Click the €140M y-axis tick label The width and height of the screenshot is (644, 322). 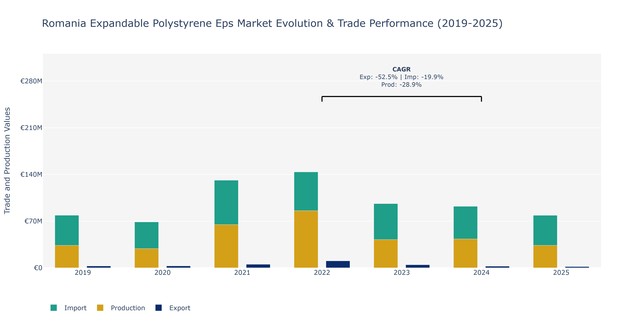31,175
